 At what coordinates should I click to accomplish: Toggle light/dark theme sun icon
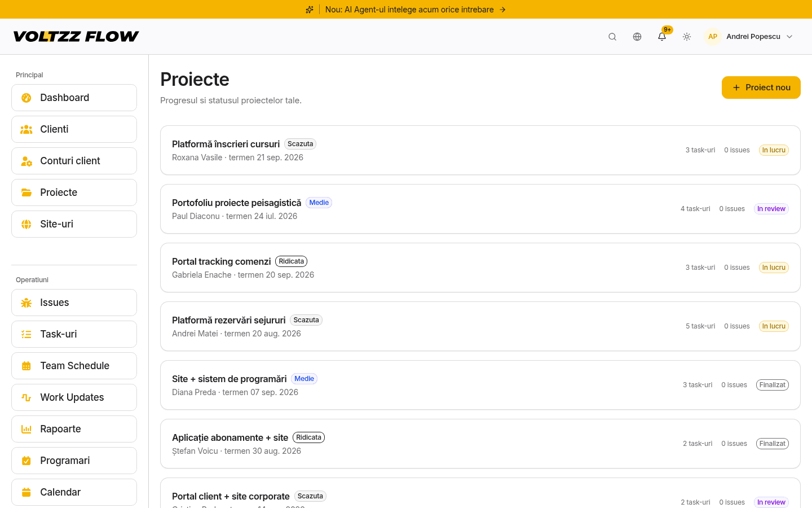pyautogui.click(x=687, y=37)
